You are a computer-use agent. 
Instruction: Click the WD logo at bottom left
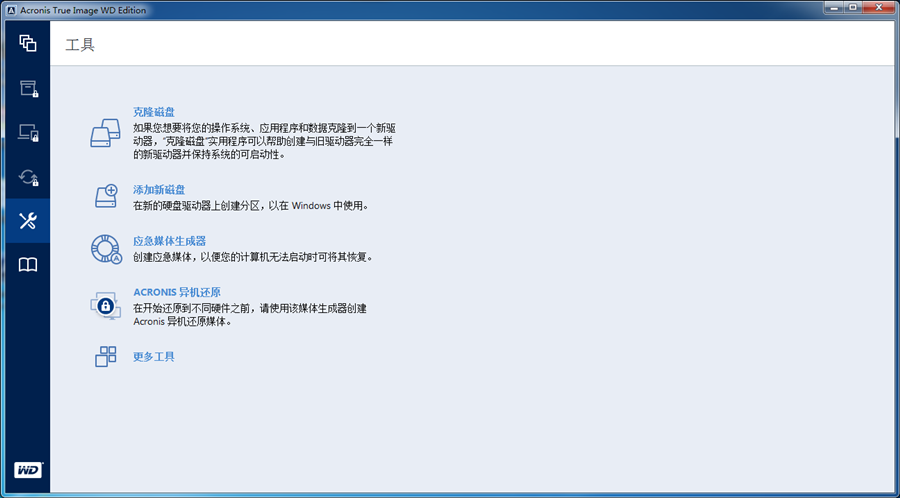coord(27,469)
